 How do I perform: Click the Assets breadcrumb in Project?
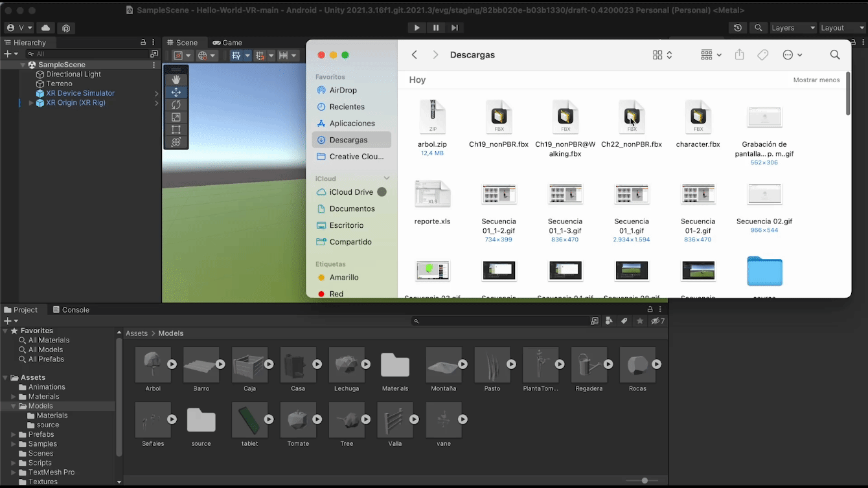pyautogui.click(x=137, y=333)
